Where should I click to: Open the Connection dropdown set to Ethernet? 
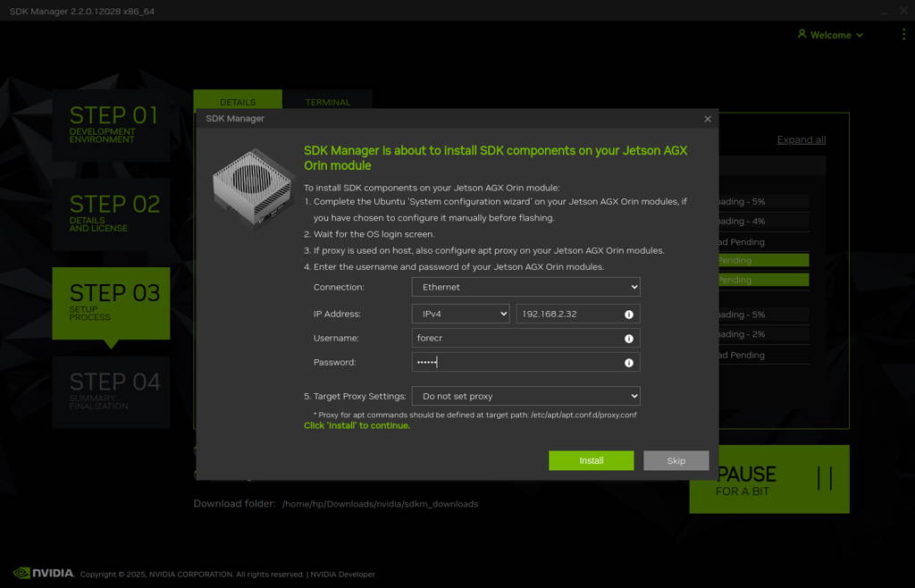point(525,287)
